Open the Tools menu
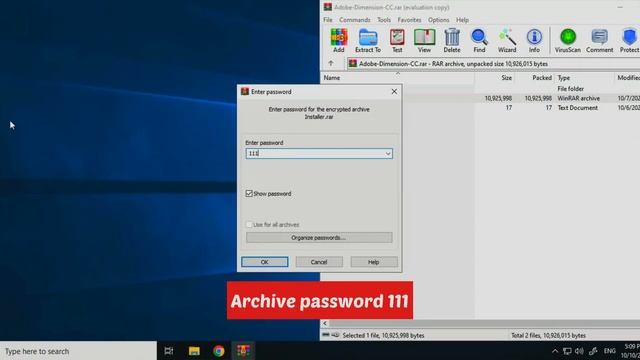Screen dimensions: 640x360 384,20
